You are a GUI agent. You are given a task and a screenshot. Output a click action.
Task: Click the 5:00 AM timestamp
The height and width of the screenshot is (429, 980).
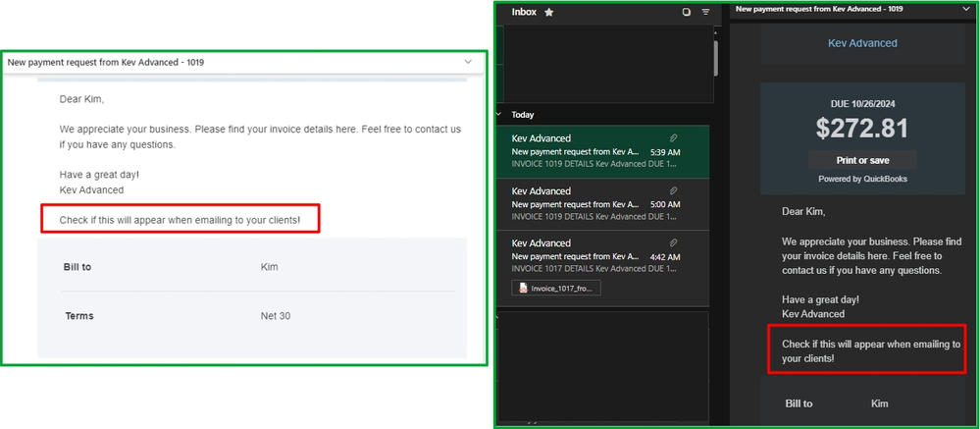pyautogui.click(x=665, y=204)
